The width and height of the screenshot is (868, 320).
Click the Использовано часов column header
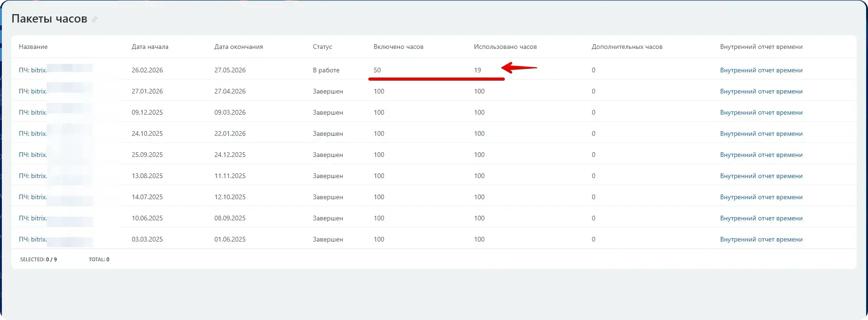[x=505, y=47]
